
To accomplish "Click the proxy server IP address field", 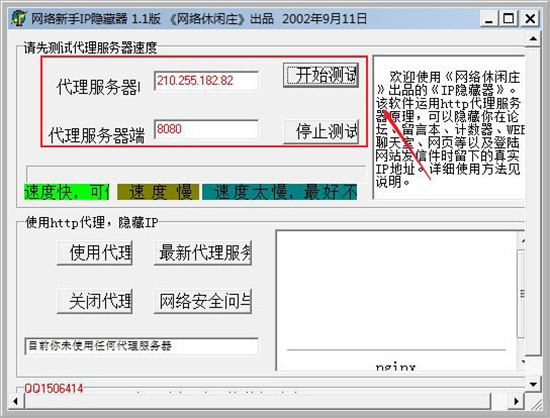I will click(207, 81).
